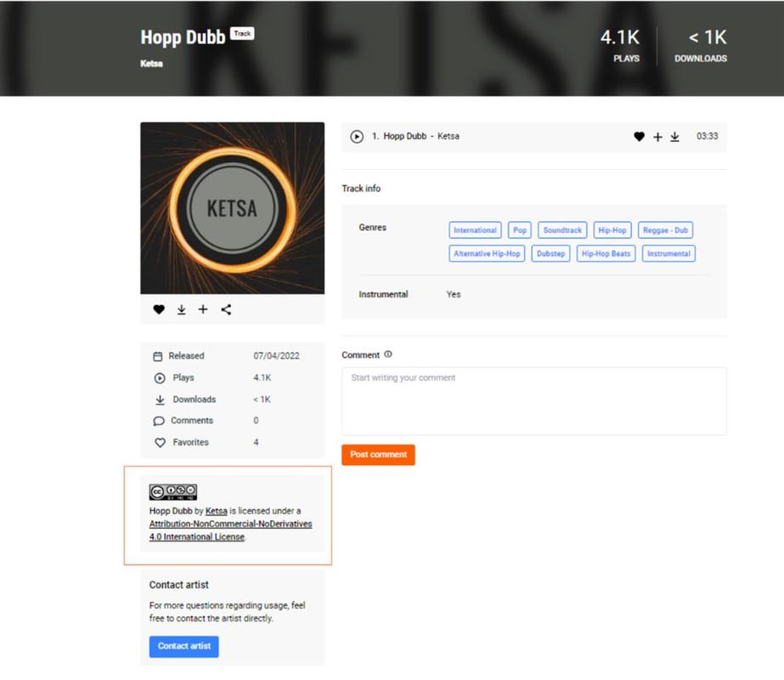Click the 4.1K PLAYS header stat
The height and width of the screenshot is (680, 784).
[620, 46]
